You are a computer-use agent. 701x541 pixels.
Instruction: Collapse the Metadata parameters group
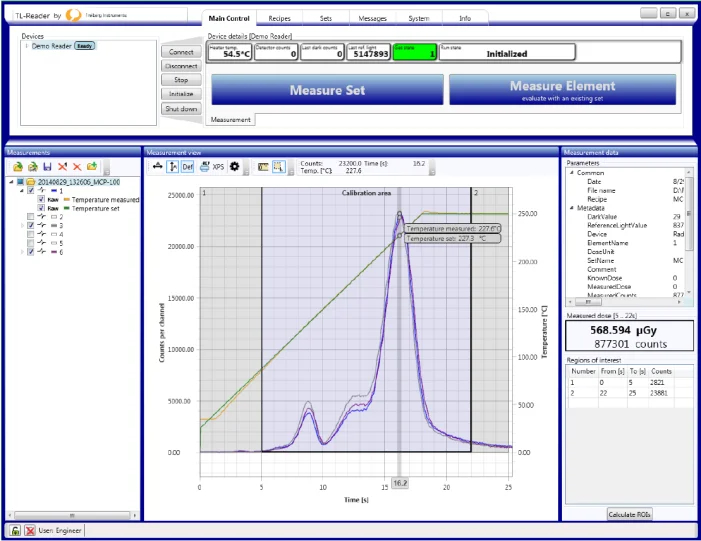(571, 208)
